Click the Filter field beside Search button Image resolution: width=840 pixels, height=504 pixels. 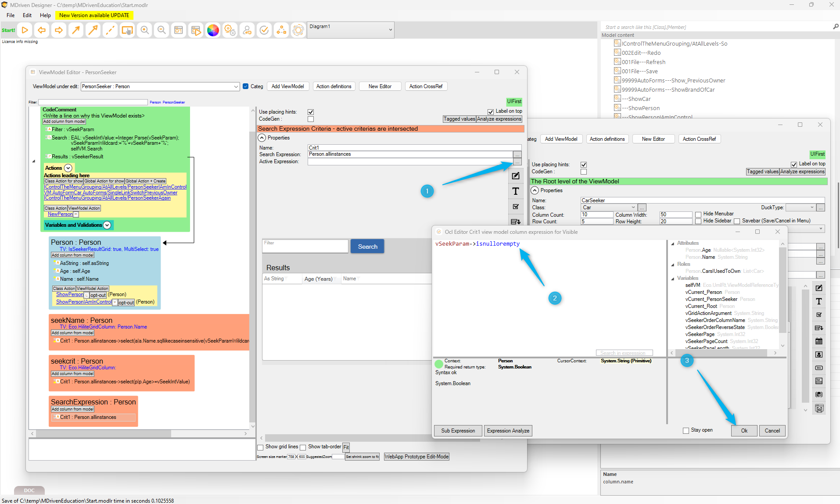305,247
